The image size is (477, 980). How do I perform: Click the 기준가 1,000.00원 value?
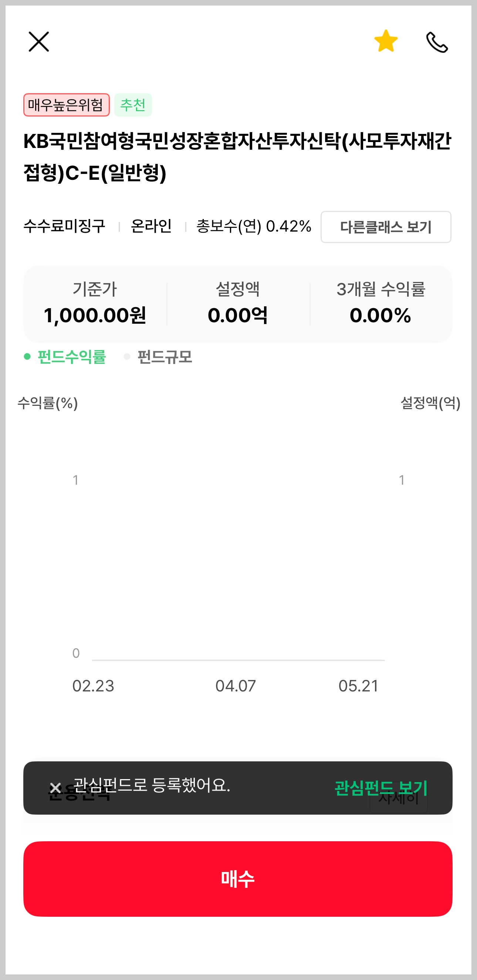point(95,315)
